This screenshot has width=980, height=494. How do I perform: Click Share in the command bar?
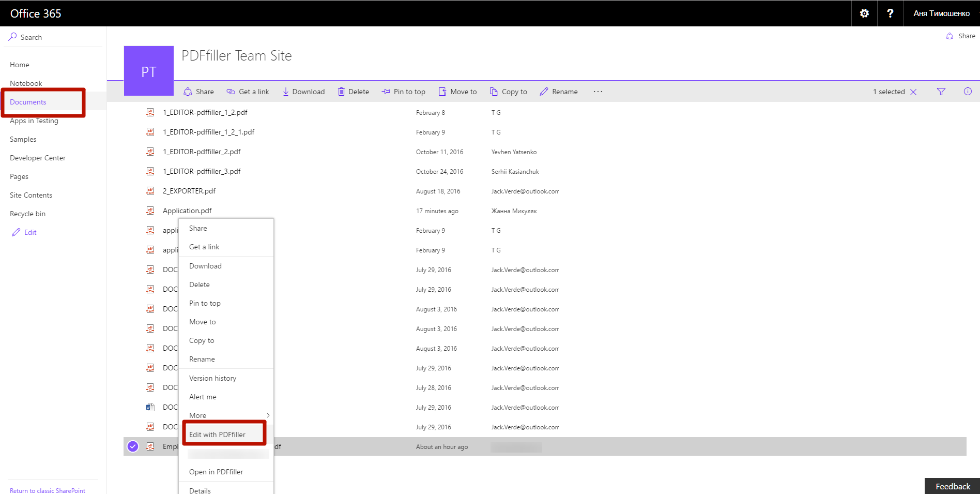point(199,92)
